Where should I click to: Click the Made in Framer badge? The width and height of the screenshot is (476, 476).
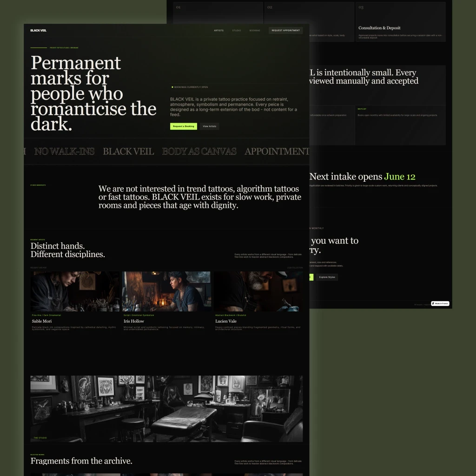pyautogui.click(x=440, y=304)
